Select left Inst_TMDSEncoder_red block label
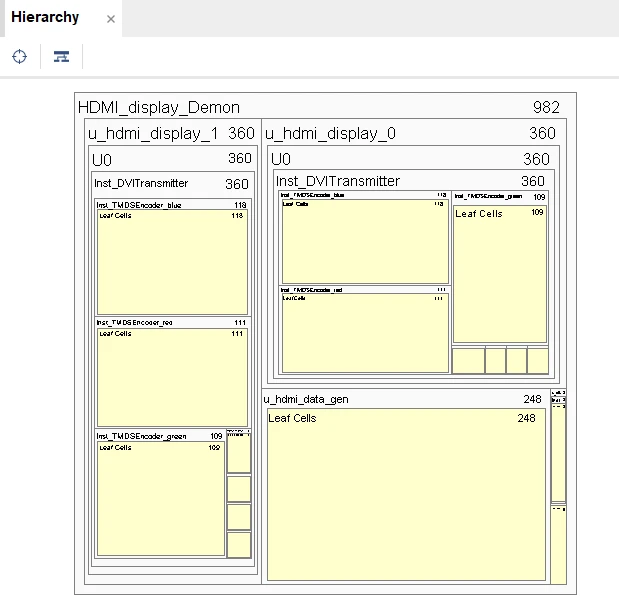Screen dimensions: 619x599 tap(135, 323)
